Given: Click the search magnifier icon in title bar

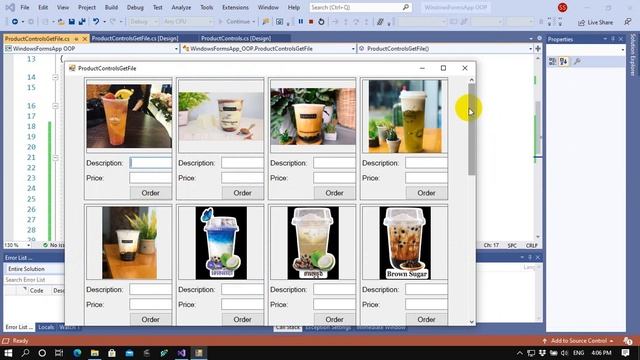Looking at the screenshot, I should [406, 7].
